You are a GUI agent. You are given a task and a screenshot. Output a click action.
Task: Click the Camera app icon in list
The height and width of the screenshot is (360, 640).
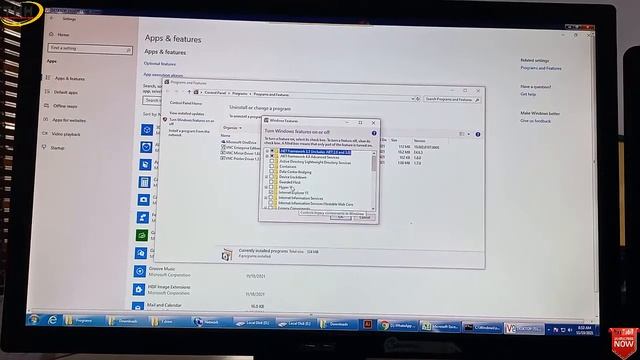click(x=144, y=200)
